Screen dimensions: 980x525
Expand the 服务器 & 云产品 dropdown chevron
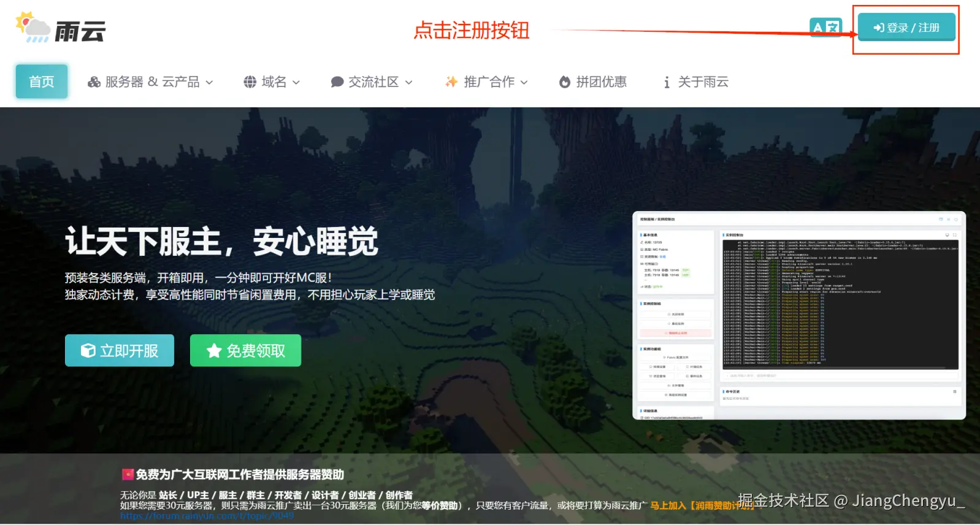pyautogui.click(x=209, y=82)
